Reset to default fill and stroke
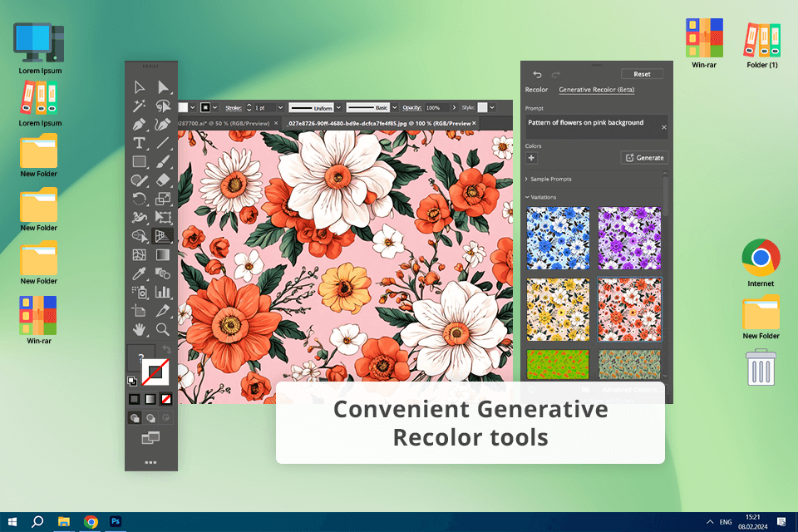This screenshot has width=798, height=532. (x=132, y=381)
